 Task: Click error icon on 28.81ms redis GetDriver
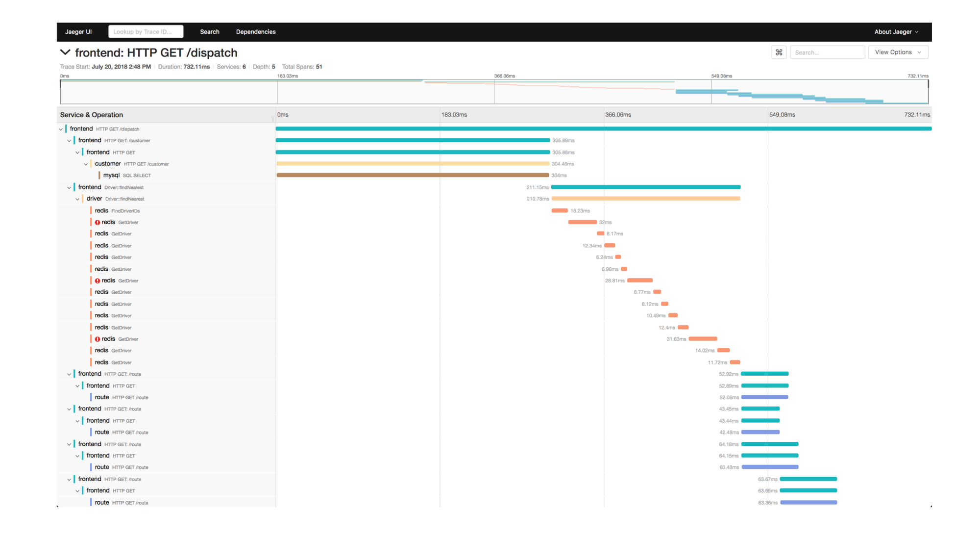pyautogui.click(x=98, y=281)
